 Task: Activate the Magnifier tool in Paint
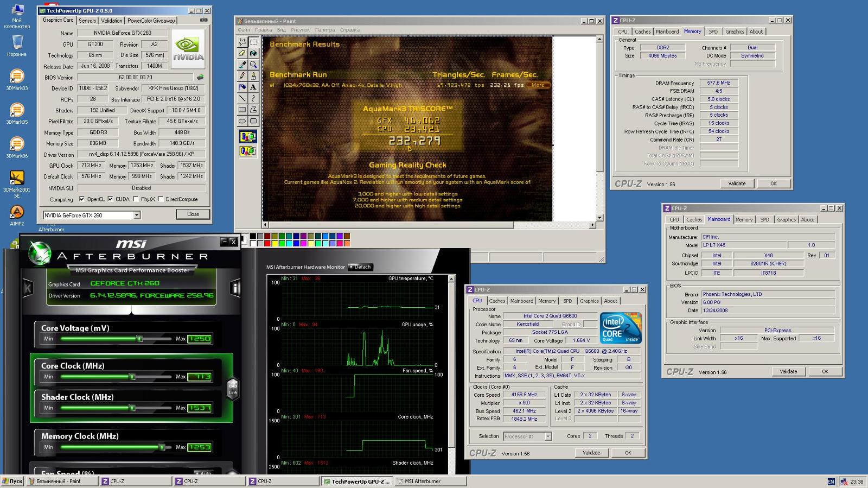[253, 65]
